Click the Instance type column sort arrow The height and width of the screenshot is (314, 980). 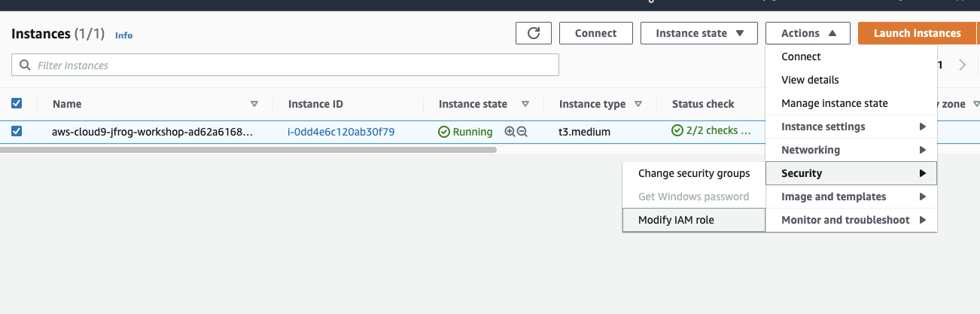(x=638, y=105)
